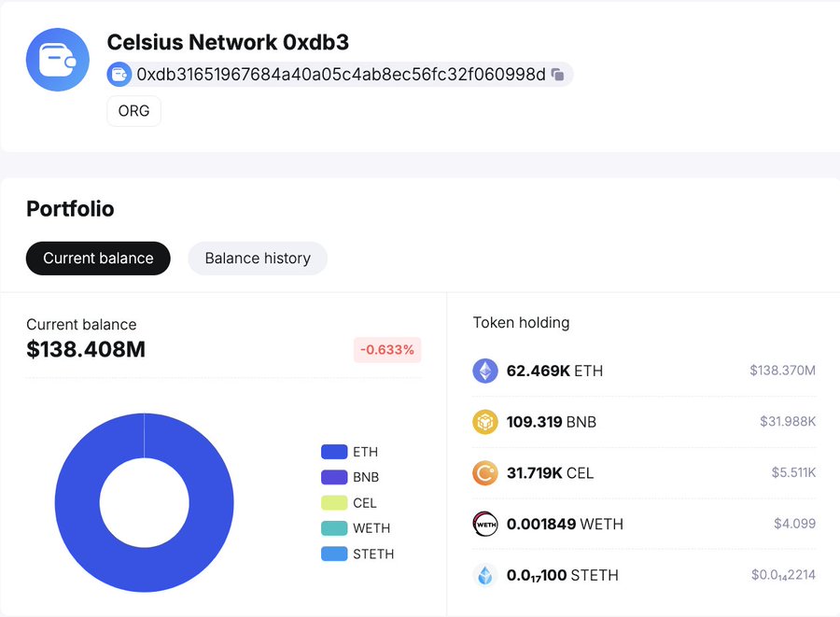Select the Current balance tab
840x617 pixels.
click(x=98, y=259)
